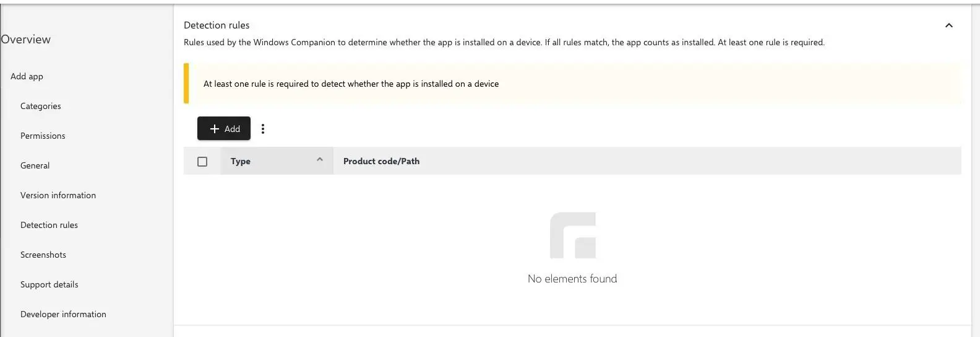Viewport: 980px width, 337px height.
Task: Open Support details section
Action: coord(49,285)
